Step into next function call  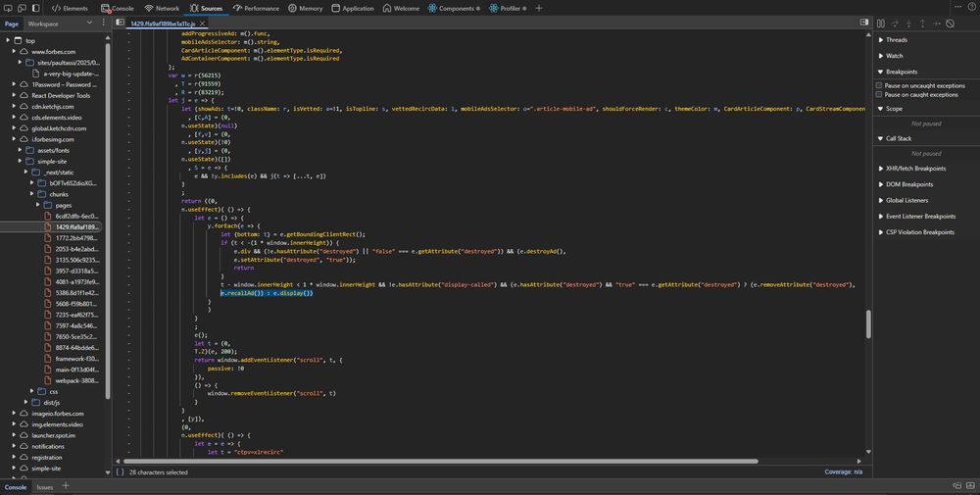coord(908,24)
